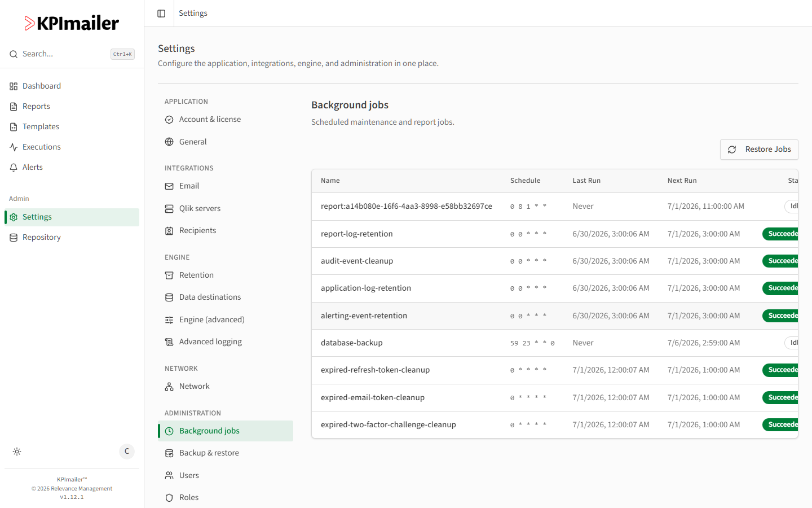Click the Restore Jobs button
The image size is (812, 508).
click(x=759, y=150)
